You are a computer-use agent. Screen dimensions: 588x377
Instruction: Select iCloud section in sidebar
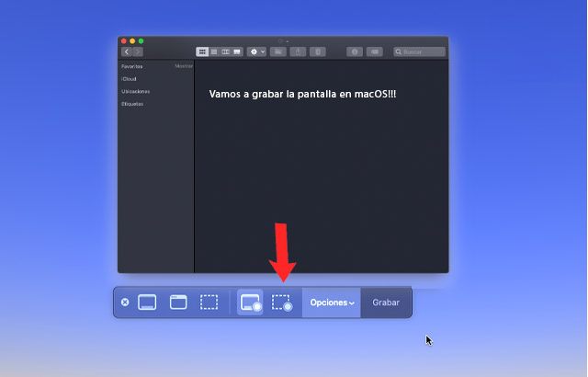128,79
